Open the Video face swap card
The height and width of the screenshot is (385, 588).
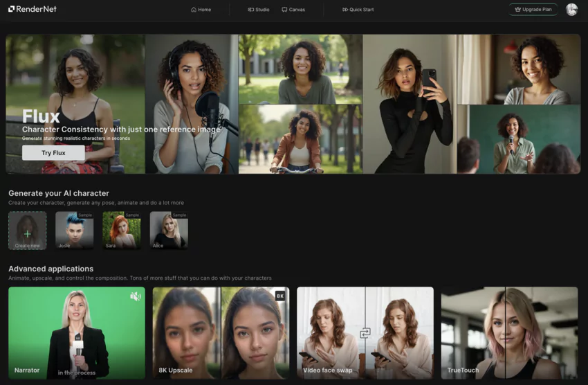pyautogui.click(x=365, y=333)
